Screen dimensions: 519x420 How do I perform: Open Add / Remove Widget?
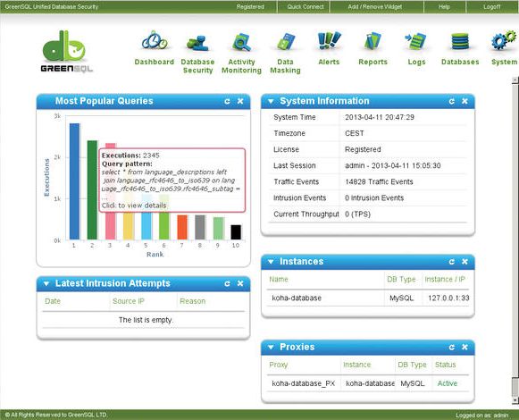pos(374,6)
